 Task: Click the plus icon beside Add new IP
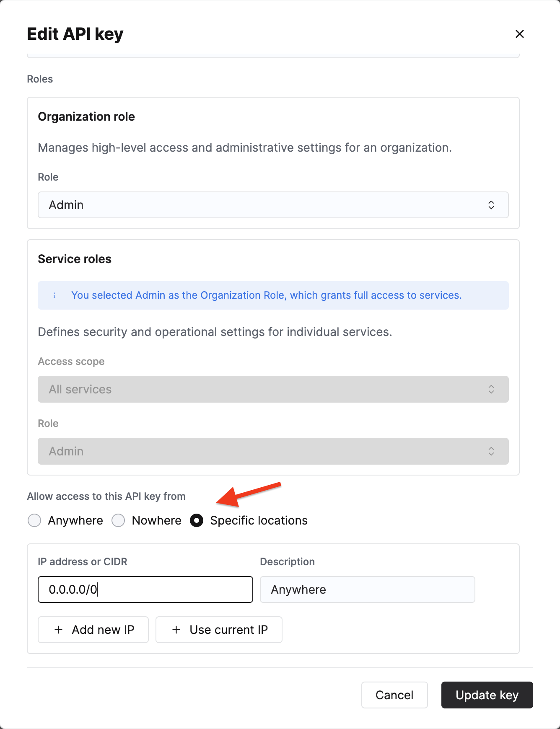59,630
